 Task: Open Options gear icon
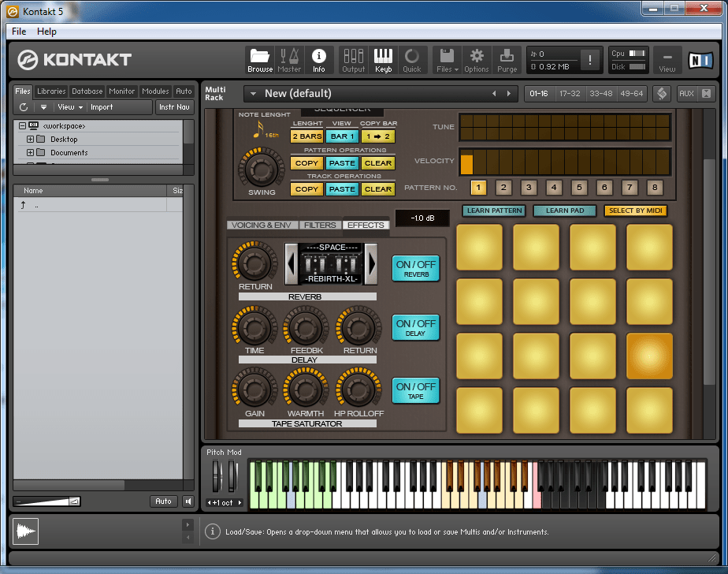click(x=477, y=61)
